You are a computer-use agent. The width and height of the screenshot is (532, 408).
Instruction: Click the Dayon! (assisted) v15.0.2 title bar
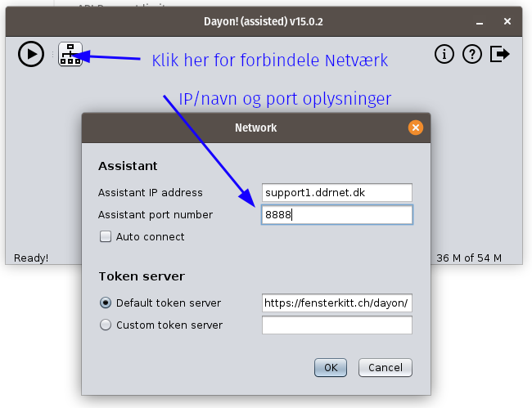pos(264,21)
